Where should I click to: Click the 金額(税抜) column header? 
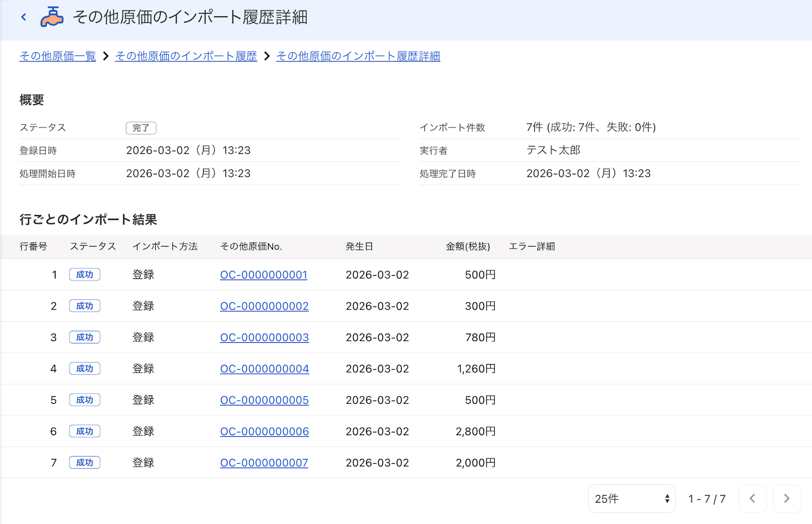468,247
